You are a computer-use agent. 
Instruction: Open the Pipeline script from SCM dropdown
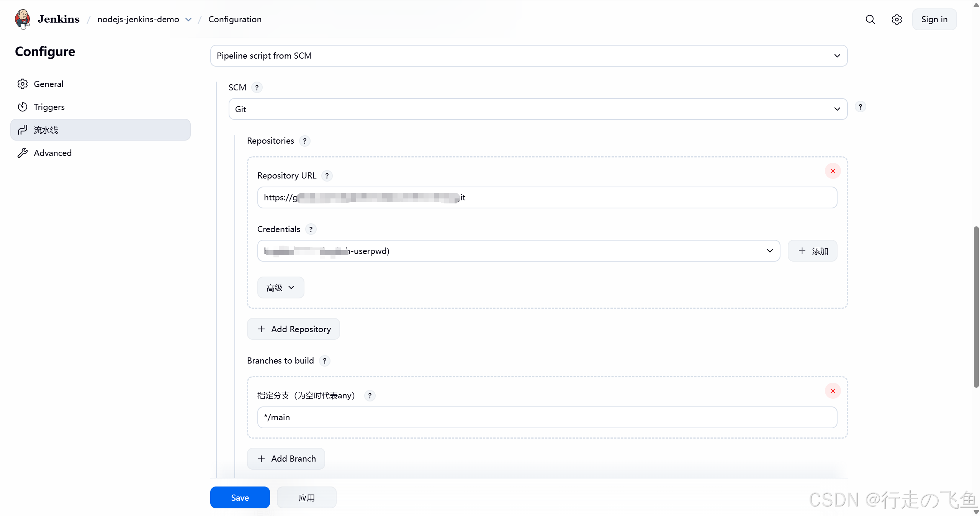pos(528,56)
